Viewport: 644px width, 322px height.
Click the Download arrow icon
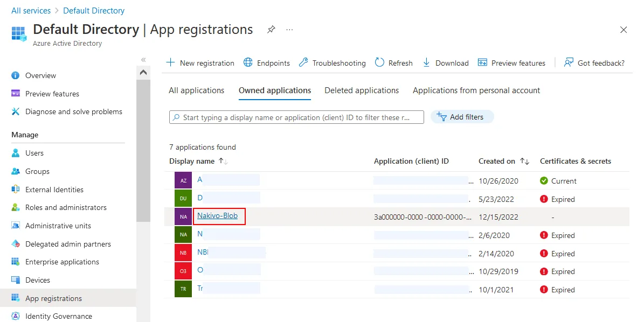426,62
